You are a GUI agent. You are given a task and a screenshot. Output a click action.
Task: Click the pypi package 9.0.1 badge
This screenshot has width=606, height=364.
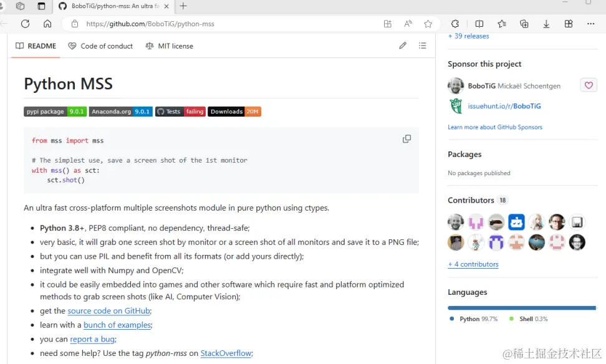(x=55, y=112)
